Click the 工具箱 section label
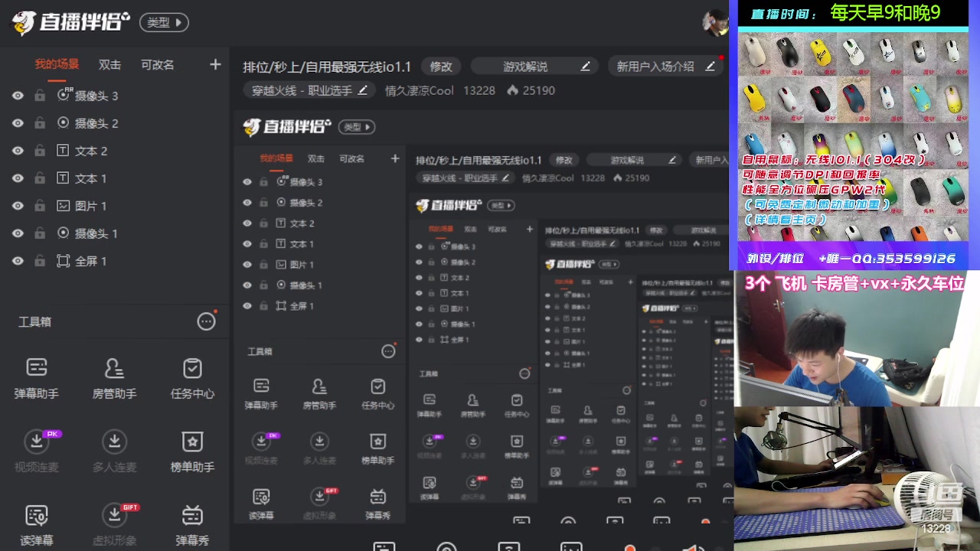The image size is (980, 551). click(x=34, y=321)
